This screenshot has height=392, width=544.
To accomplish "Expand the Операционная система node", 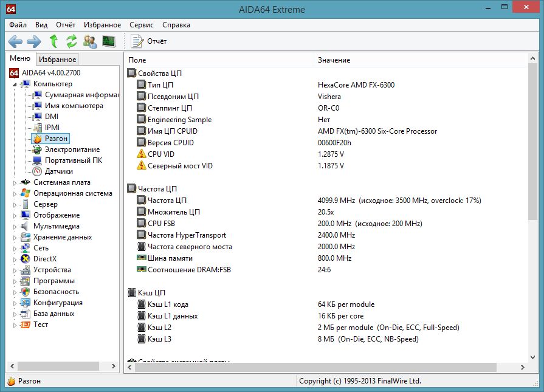I will tap(15, 194).
